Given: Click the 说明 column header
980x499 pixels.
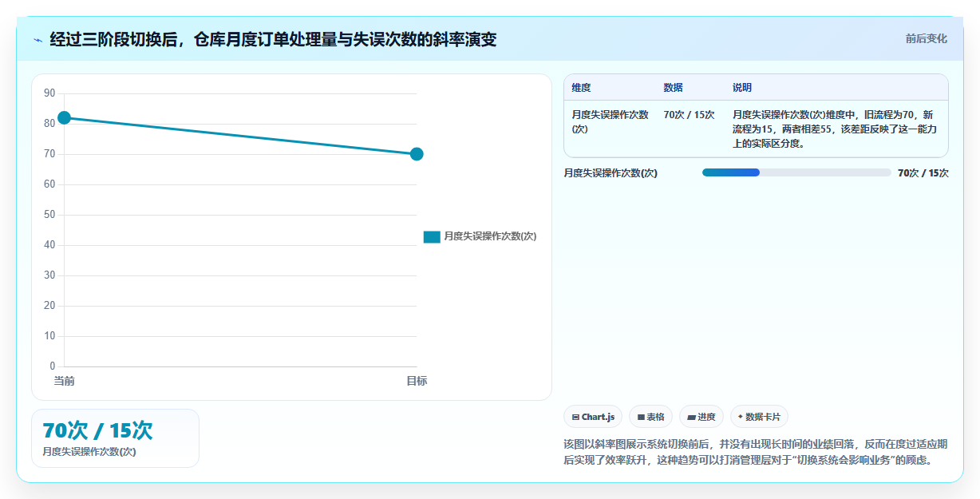Looking at the screenshot, I should point(742,88).
